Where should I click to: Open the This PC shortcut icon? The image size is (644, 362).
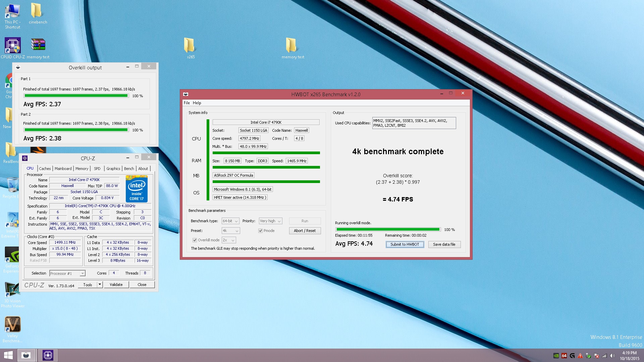click(x=12, y=12)
